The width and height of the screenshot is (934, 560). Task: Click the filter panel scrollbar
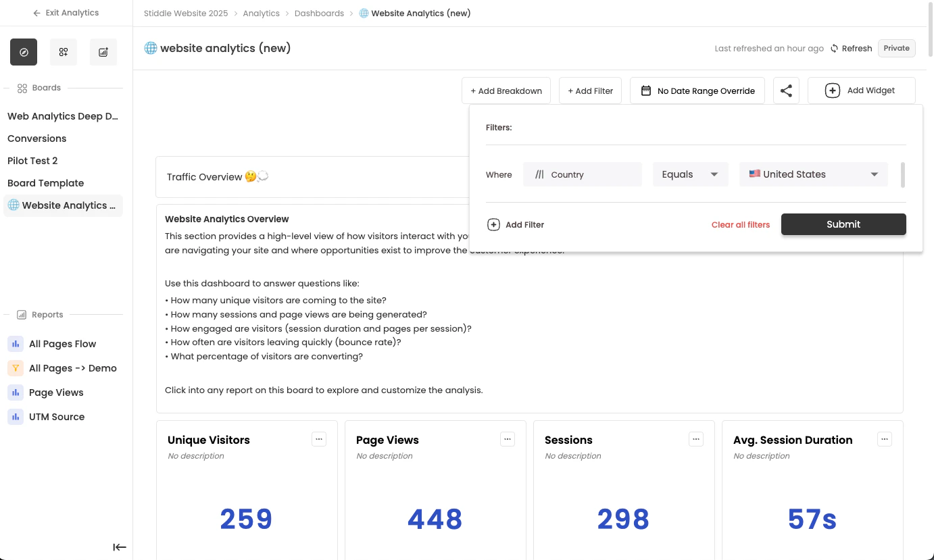(x=903, y=175)
